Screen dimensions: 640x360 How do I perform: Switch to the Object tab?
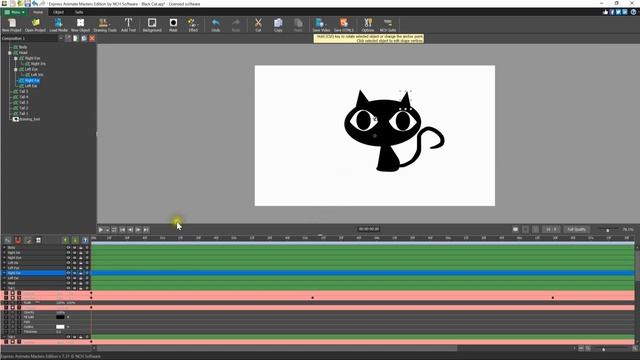(58, 12)
